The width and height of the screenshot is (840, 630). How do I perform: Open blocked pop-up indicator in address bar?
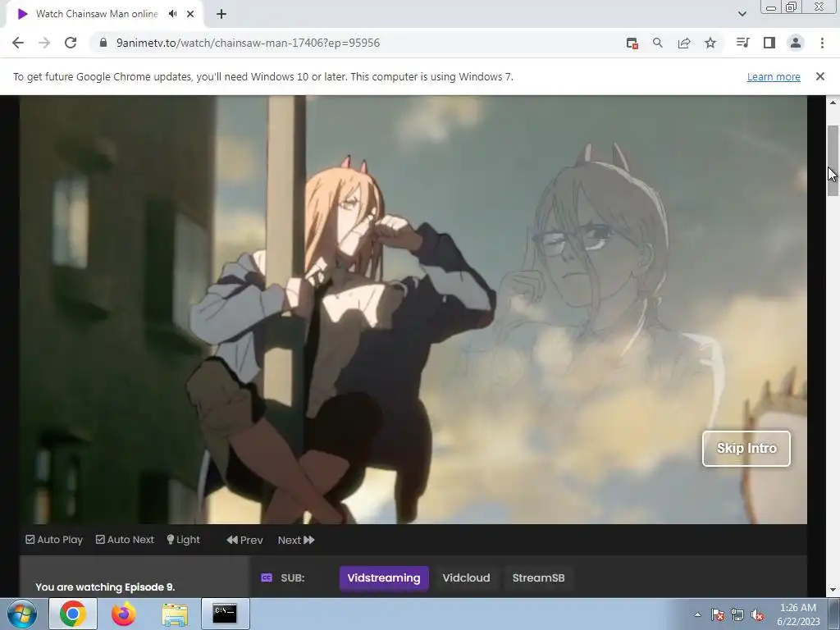(632, 43)
